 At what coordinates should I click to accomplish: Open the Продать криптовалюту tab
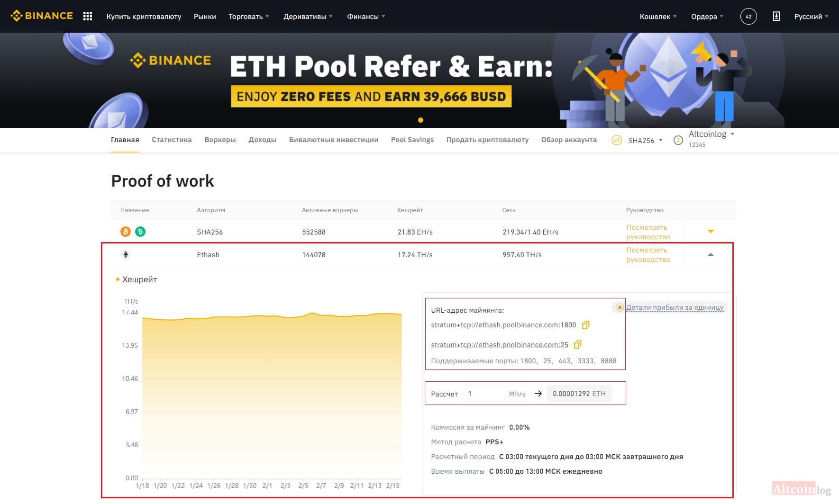point(487,140)
